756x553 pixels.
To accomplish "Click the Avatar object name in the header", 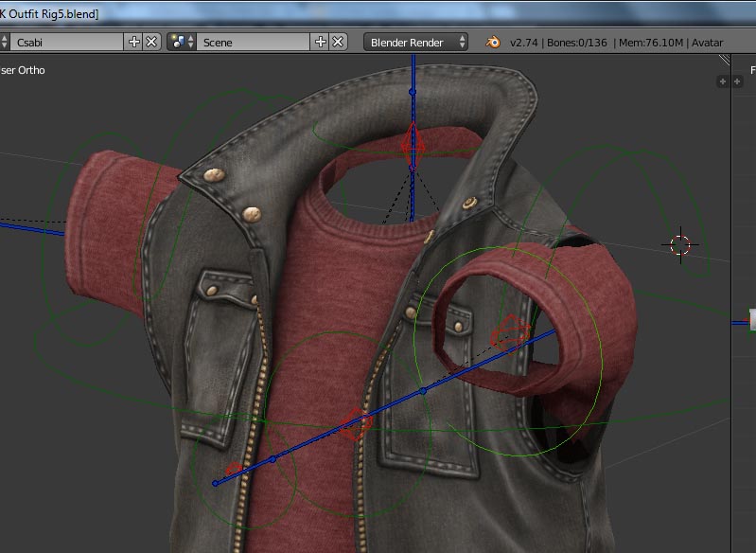I will [x=708, y=43].
